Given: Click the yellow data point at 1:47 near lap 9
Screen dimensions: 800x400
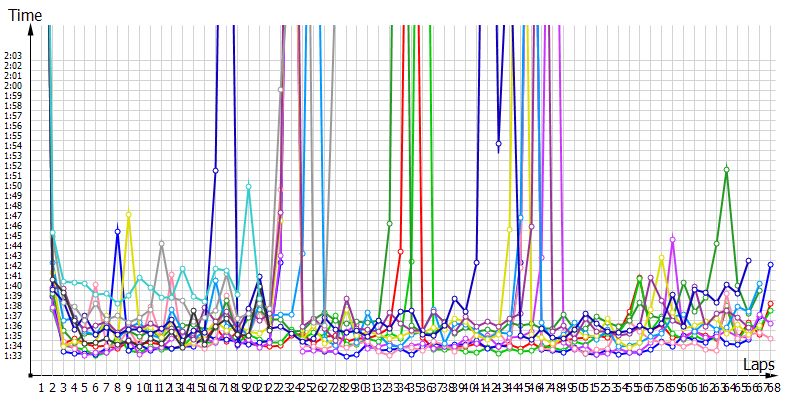Looking at the screenshot, I should point(129,215).
